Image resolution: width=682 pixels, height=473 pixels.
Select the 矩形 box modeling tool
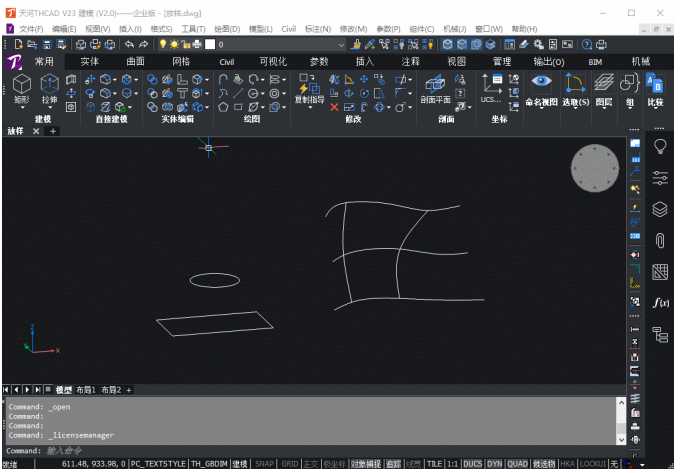click(x=22, y=89)
